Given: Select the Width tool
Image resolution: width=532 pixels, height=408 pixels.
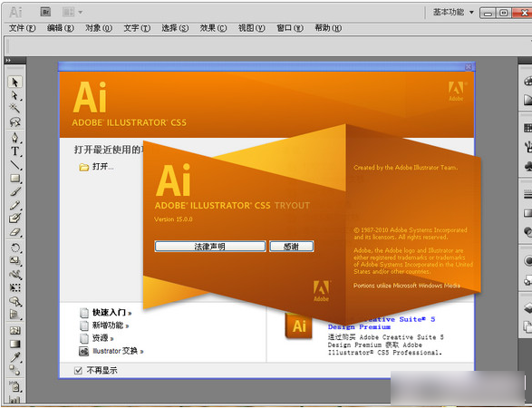Looking at the screenshot, I should pyautogui.click(x=15, y=274).
